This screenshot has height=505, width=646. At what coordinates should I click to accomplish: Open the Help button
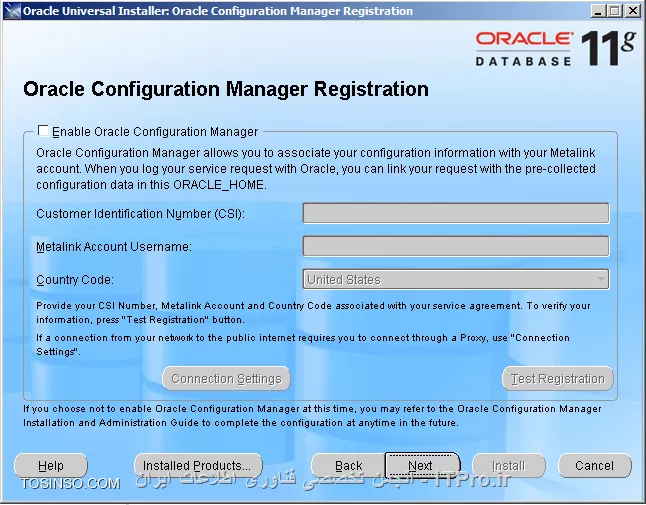[51, 465]
